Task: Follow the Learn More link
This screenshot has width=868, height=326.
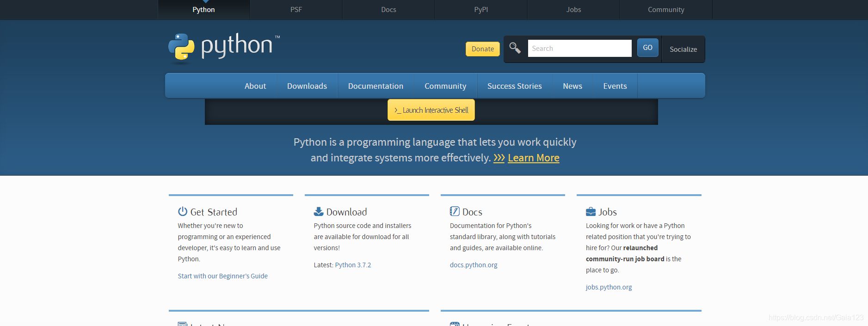Action: pos(534,158)
